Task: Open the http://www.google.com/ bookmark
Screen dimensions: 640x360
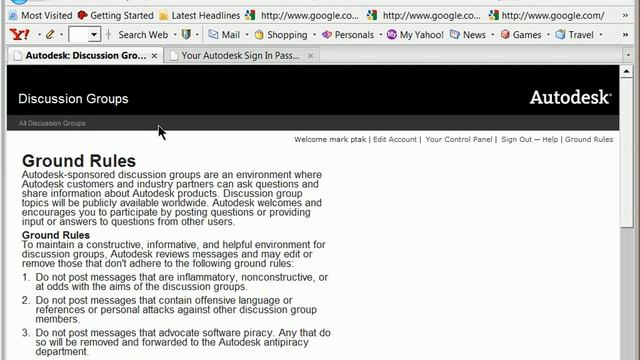Action: click(547, 16)
